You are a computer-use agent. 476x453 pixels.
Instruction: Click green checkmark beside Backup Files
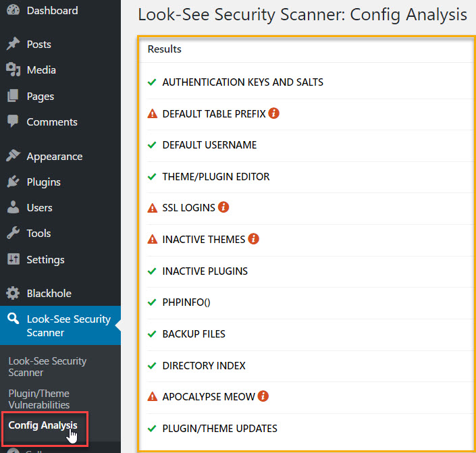tap(152, 334)
